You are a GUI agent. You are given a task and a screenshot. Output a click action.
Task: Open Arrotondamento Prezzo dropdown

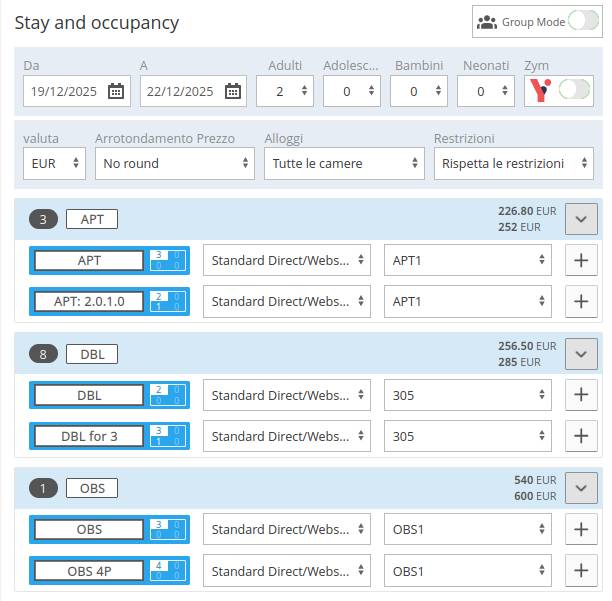[175, 163]
